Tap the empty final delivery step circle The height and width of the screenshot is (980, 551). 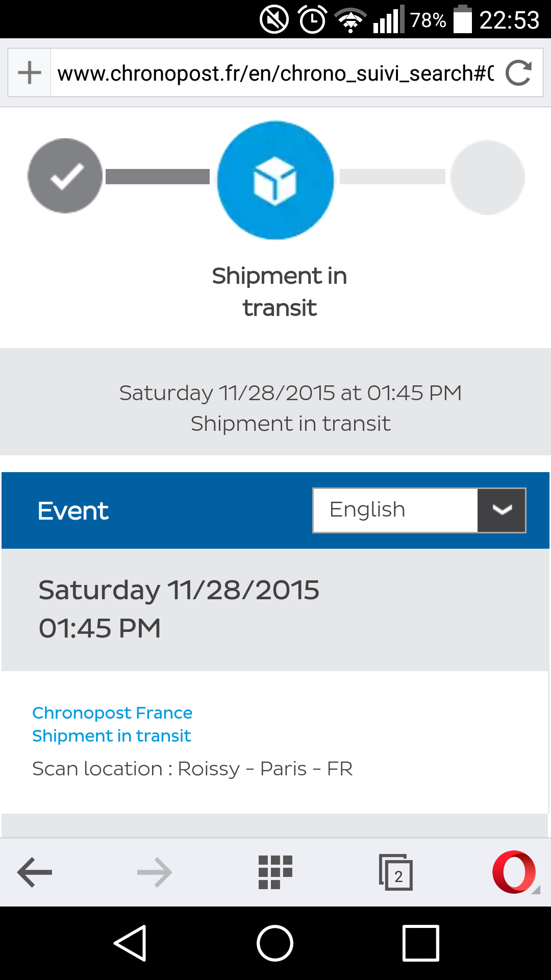(487, 178)
